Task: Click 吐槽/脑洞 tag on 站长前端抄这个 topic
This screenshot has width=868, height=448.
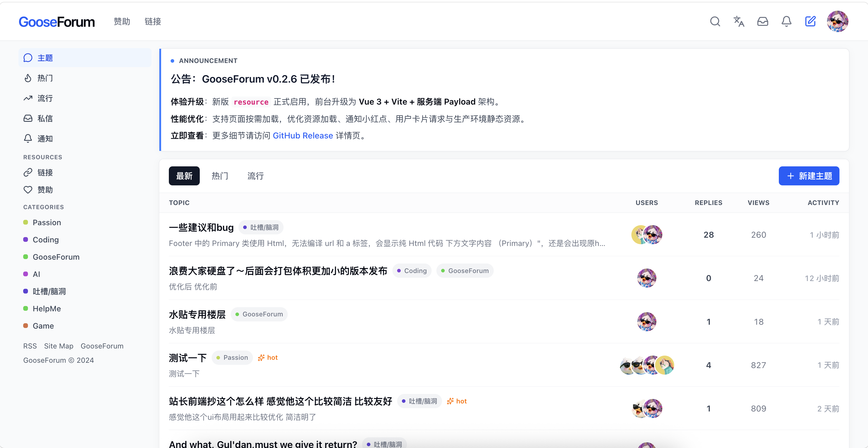Action: (x=419, y=401)
